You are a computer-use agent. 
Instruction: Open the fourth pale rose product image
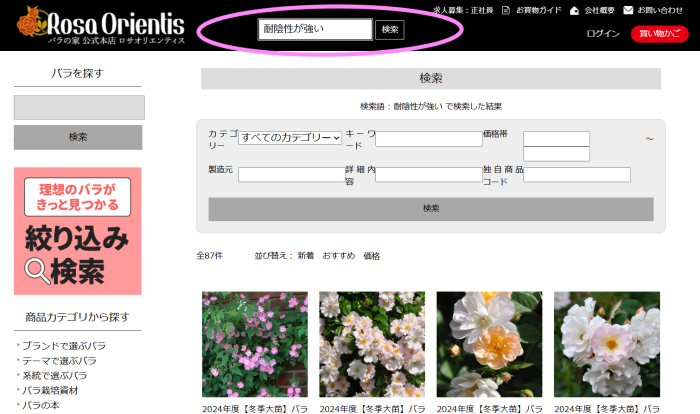tap(606, 345)
